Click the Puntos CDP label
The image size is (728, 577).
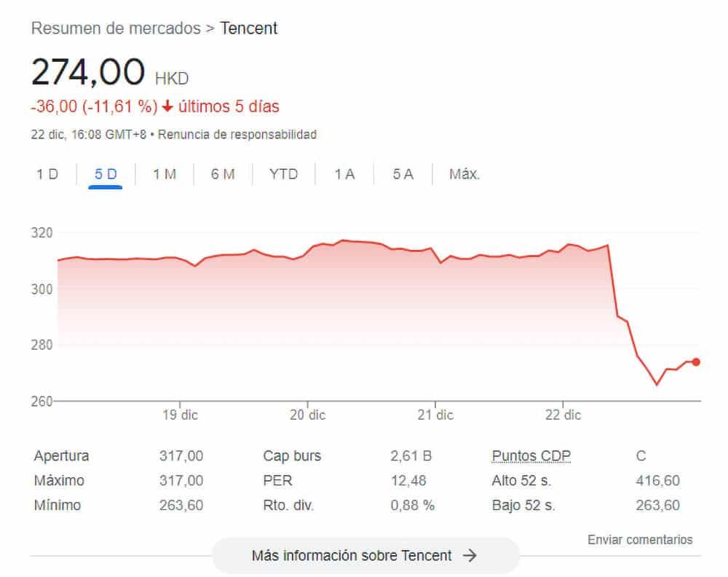[531, 456]
